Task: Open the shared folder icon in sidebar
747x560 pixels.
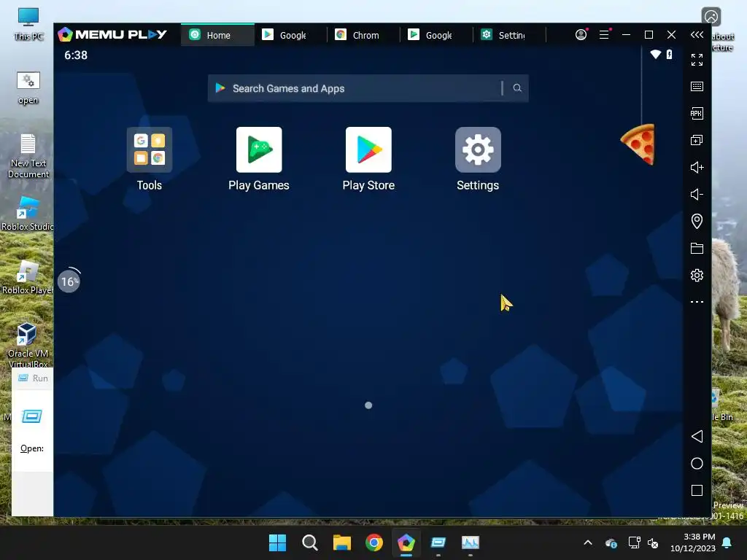Action: (697, 248)
